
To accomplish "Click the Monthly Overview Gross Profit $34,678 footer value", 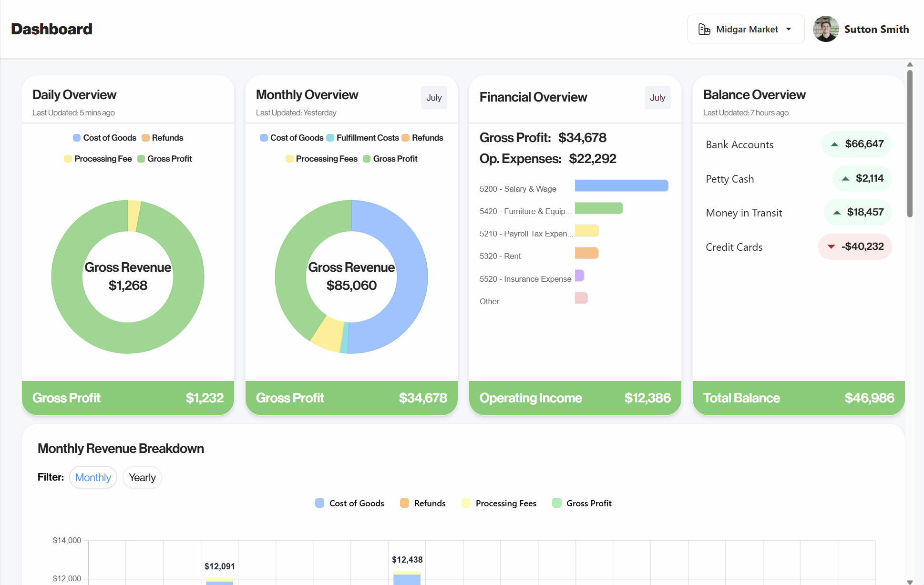I will [423, 398].
